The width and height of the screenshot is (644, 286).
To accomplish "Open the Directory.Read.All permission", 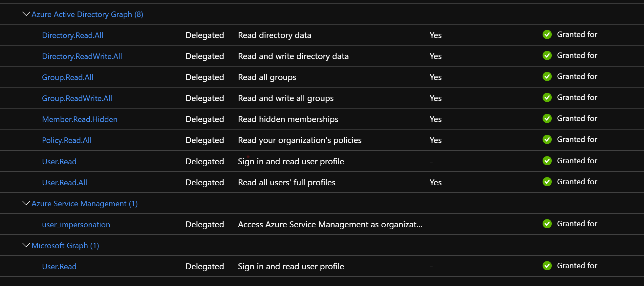I will pos(73,35).
